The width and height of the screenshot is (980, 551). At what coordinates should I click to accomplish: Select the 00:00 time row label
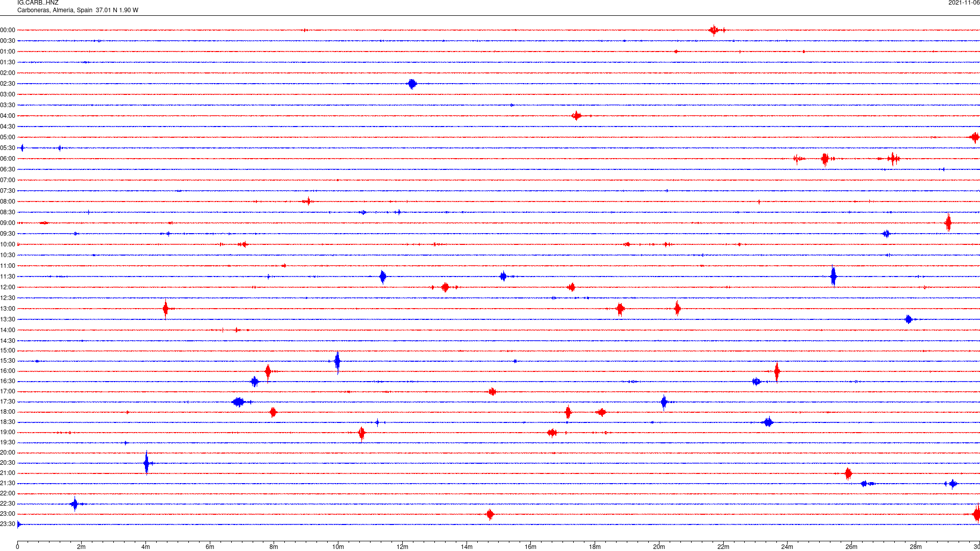coord(8,30)
